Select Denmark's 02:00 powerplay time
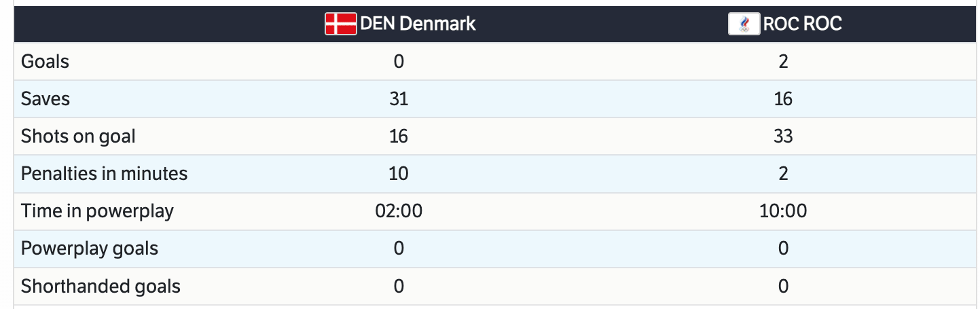980x309 pixels. pos(399,211)
